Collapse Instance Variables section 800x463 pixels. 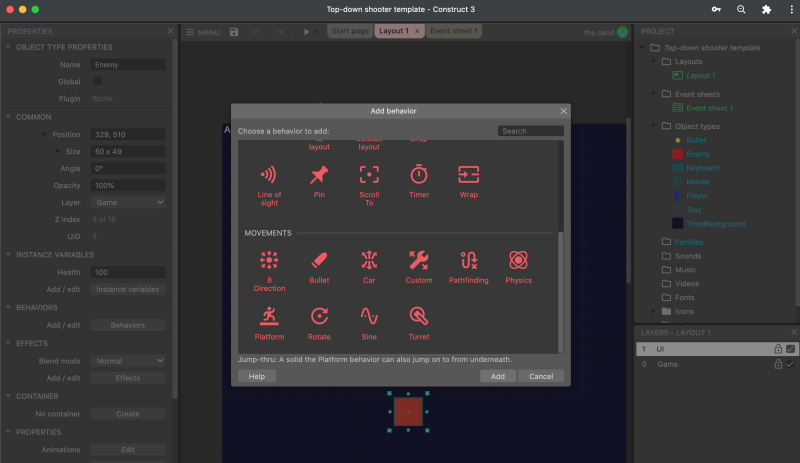pyautogui.click(x=8, y=254)
